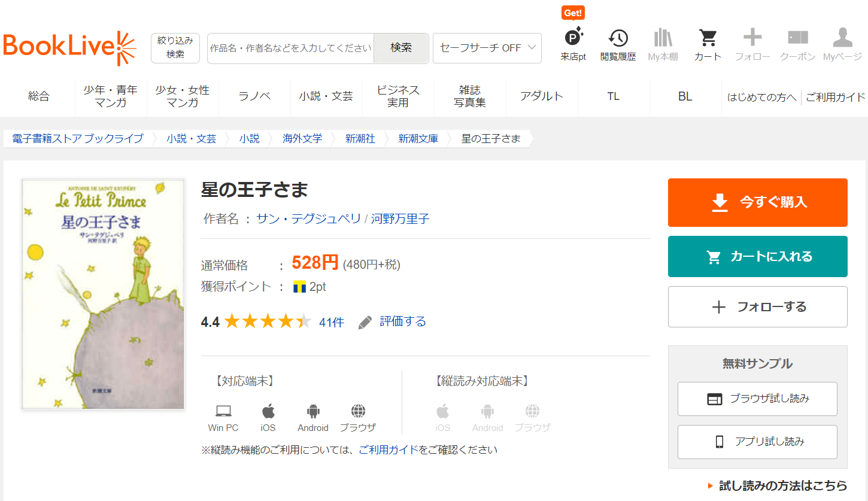Open 閲覧履歴 browsing history icon
Viewport: 868px width, 501px height.
click(x=618, y=39)
